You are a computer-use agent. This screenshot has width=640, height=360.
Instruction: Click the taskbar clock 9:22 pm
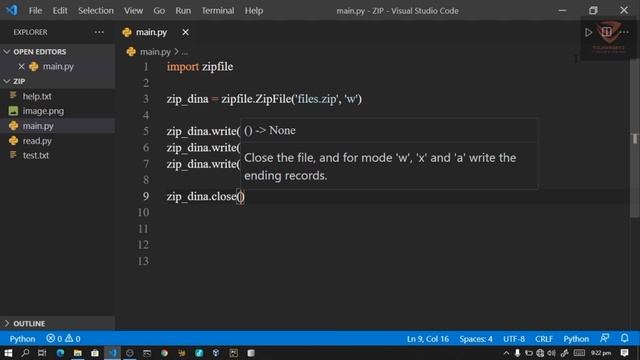click(x=600, y=353)
